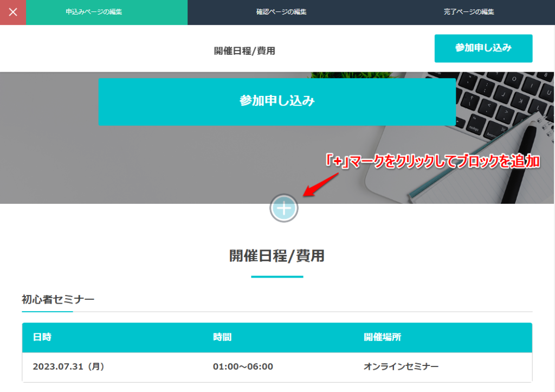Select the time cell 01:00～06:00
Image resolution: width=555 pixels, height=392 pixels.
tap(243, 367)
